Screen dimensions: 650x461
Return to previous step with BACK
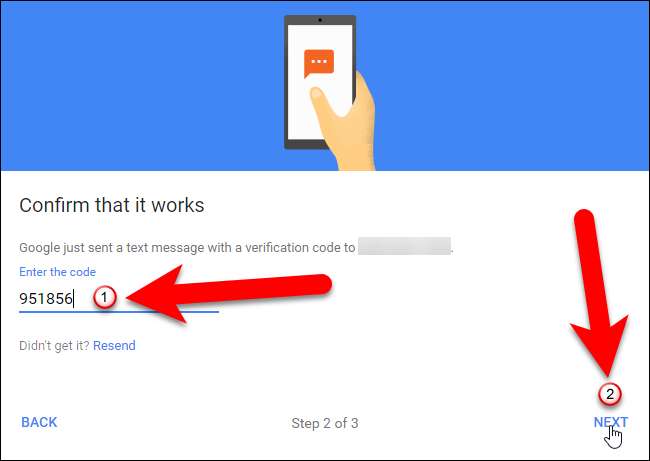click(x=39, y=422)
